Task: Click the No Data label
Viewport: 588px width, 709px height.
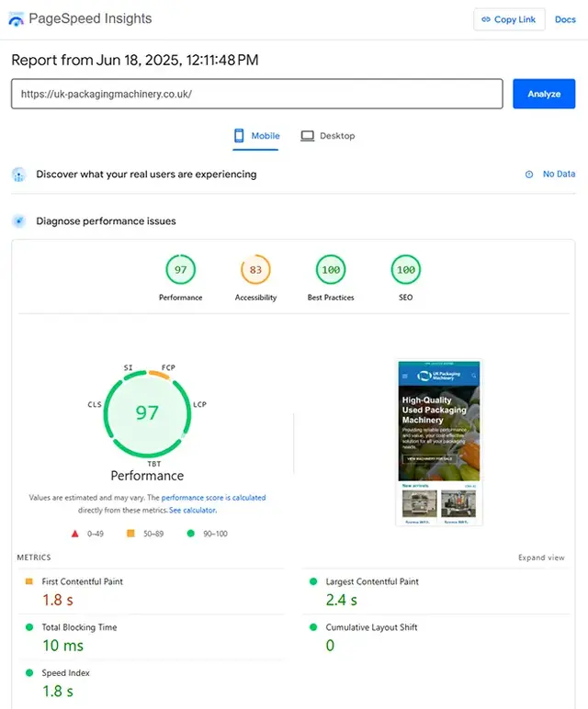Action: pos(559,174)
